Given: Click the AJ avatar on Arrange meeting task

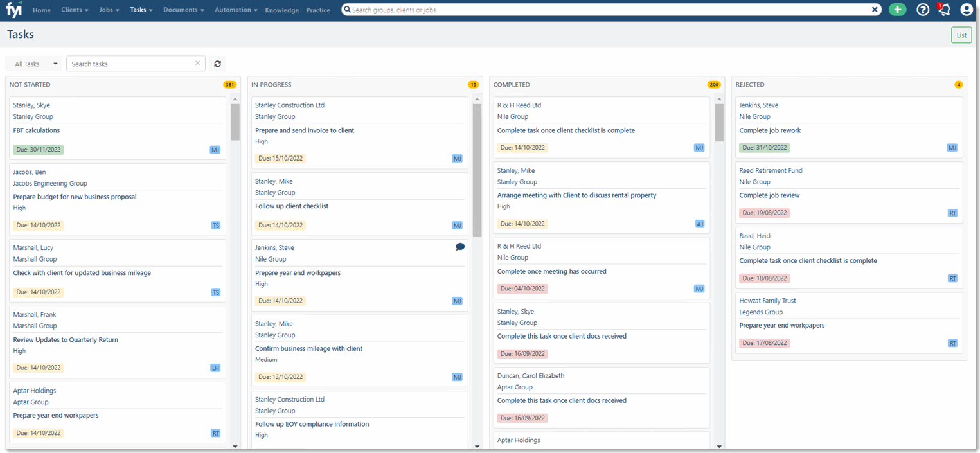Looking at the screenshot, I should point(699,224).
